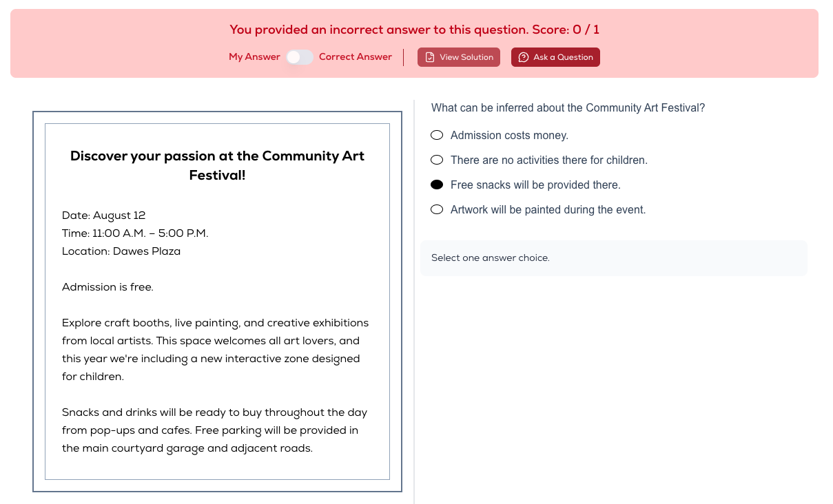The width and height of the screenshot is (833, 504).
Task: Click the 'My Answer' label
Action: (x=255, y=57)
